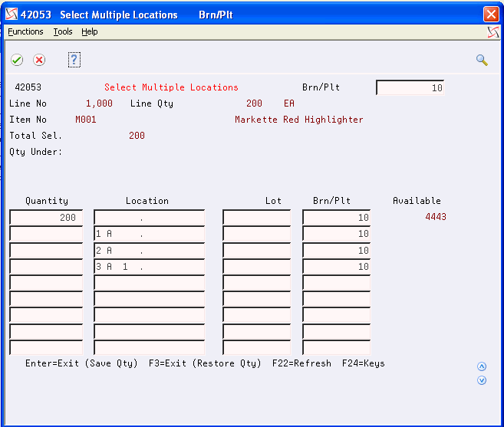
Task: Click the title bar application logo icon
Action: click(x=12, y=14)
